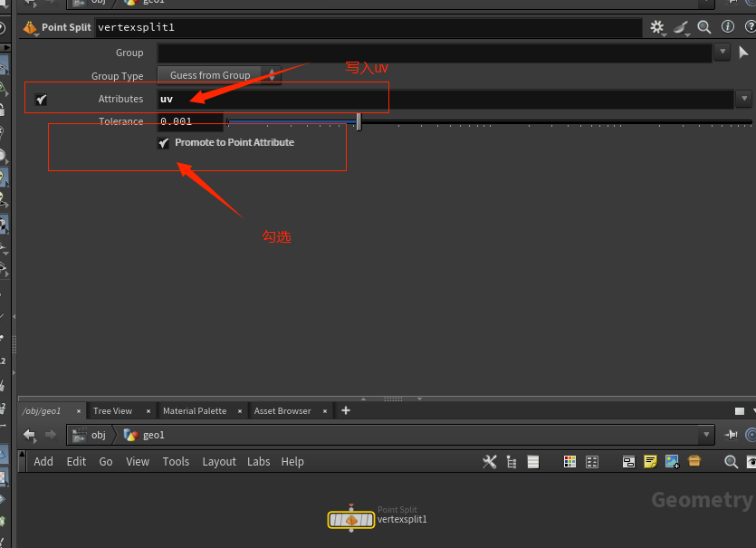Open the parameter gear settings menu

657,27
